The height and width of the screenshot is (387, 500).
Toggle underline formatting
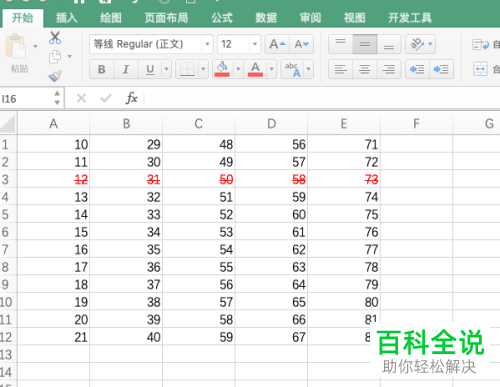[150, 69]
